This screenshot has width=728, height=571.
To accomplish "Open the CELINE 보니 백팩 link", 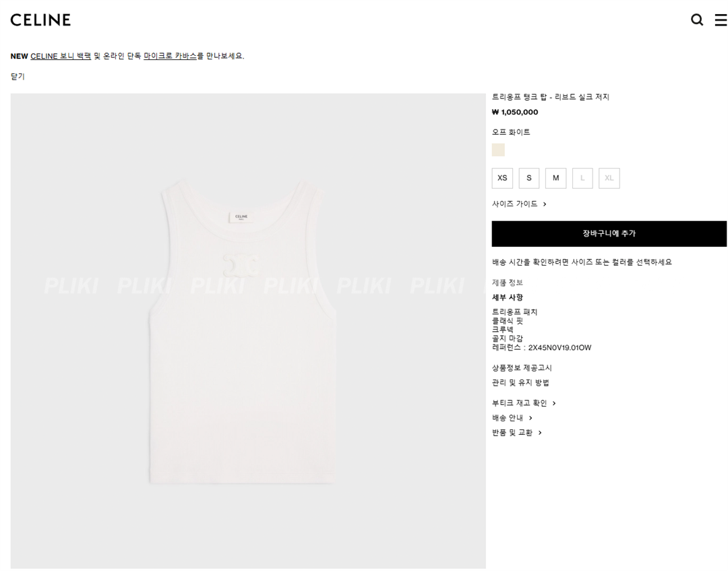I will [x=61, y=56].
